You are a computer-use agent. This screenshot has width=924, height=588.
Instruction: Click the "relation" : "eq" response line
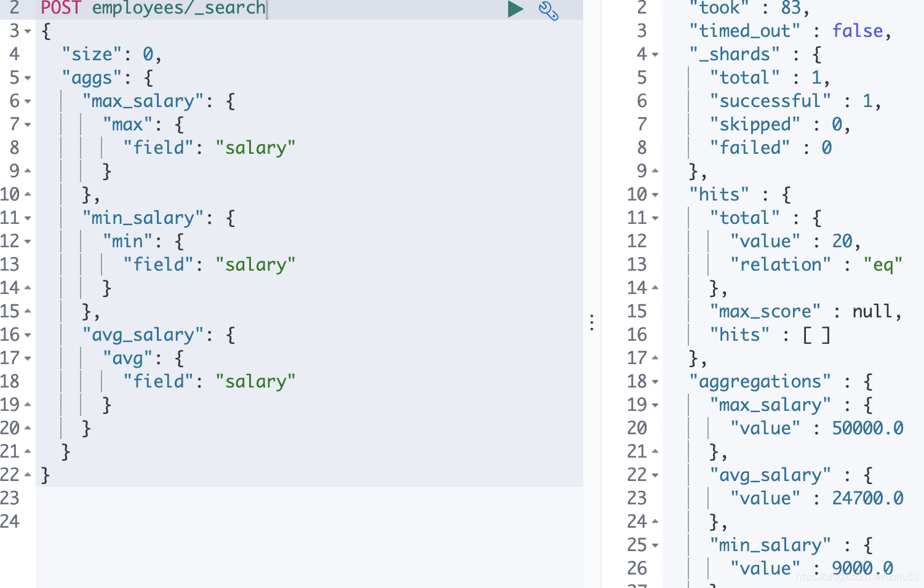pos(816,264)
